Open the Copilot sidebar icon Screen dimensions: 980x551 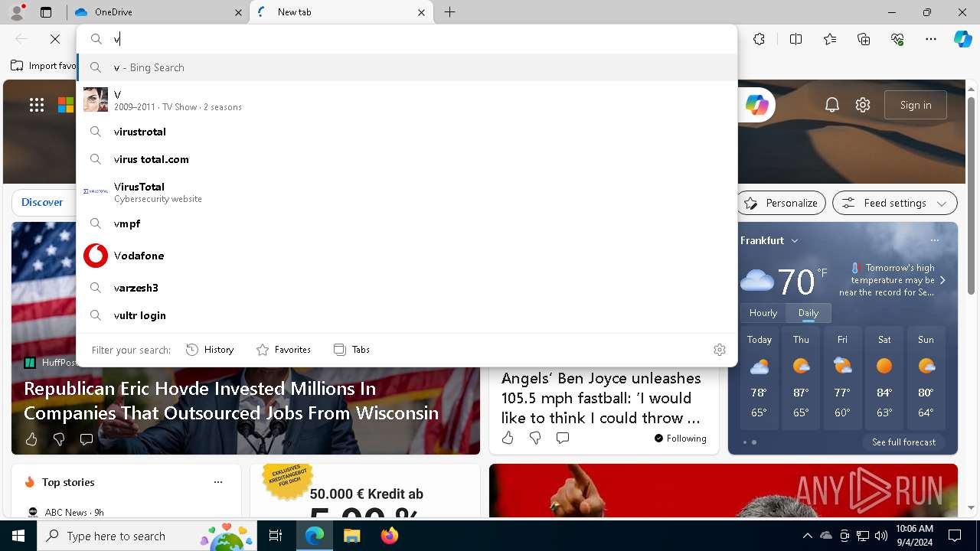(x=962, y=39)
